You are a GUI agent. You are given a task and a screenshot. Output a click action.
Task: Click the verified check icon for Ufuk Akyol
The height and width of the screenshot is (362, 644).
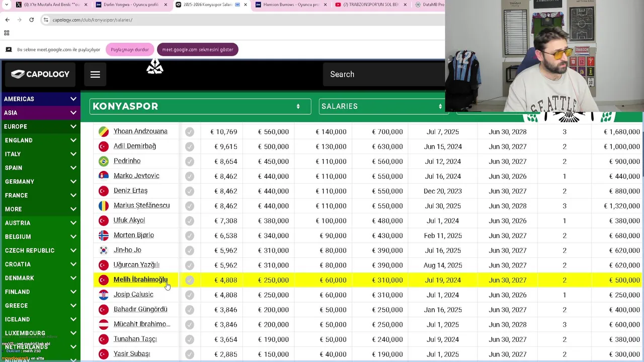coord(190,221)
